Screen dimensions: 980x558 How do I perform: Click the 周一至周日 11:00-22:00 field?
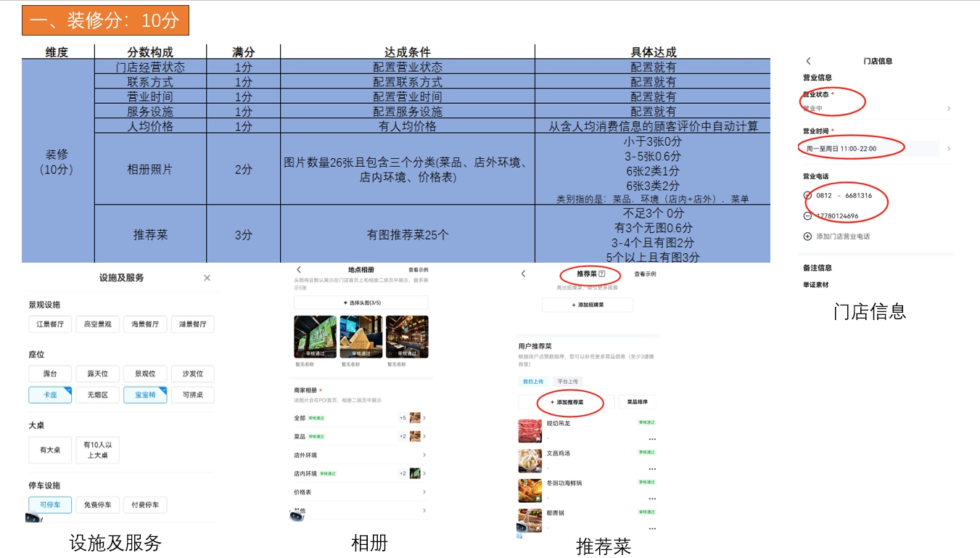[x=870, y=149]
